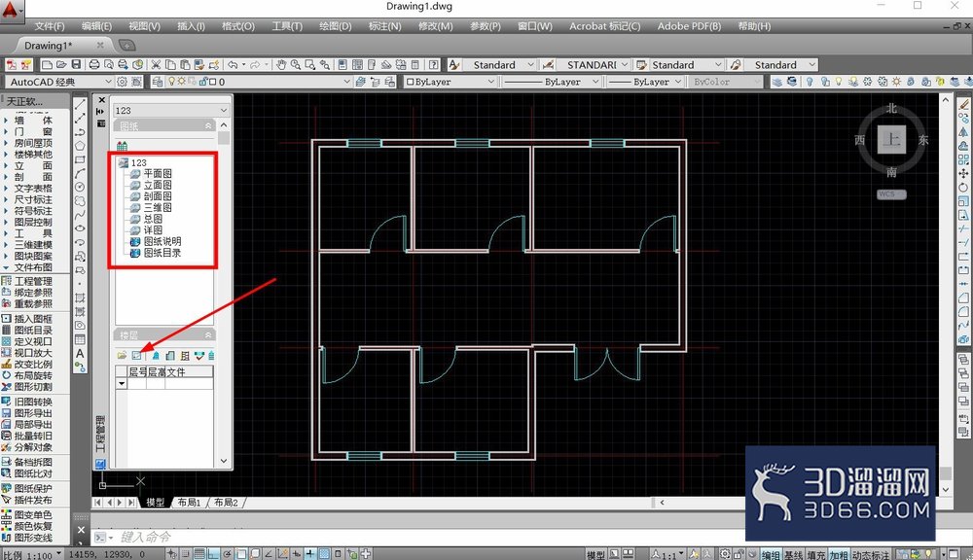
Task: Open the layer list dropdown showing 0
Action: point(347,82)
